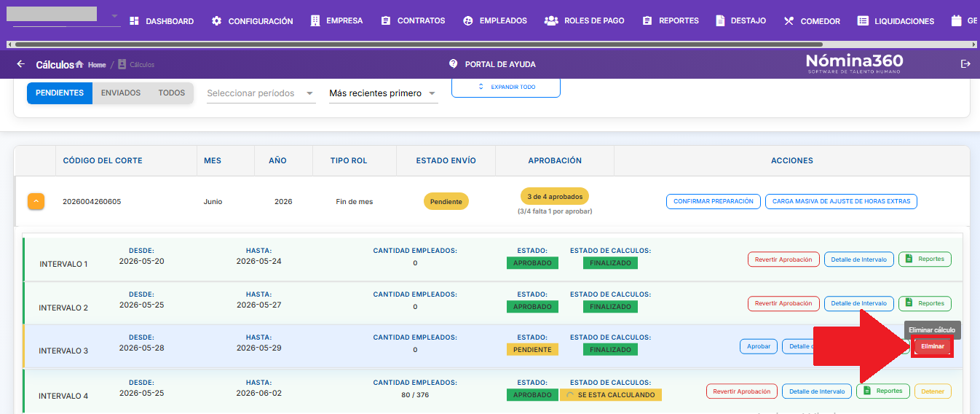The width and height of the screenshot is (980, 414).
Task: Open the Configuración gear menu
Action: [252, 21]
